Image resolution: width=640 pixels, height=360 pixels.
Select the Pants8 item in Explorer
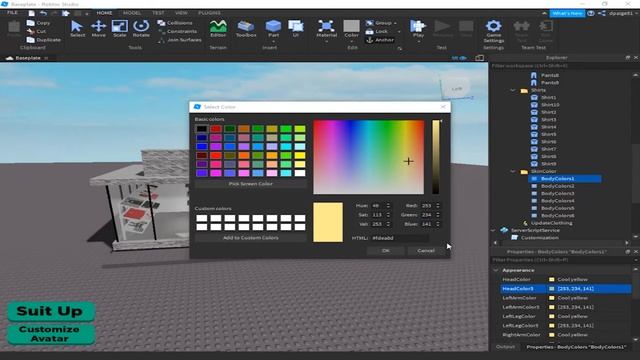click(550, 75)
